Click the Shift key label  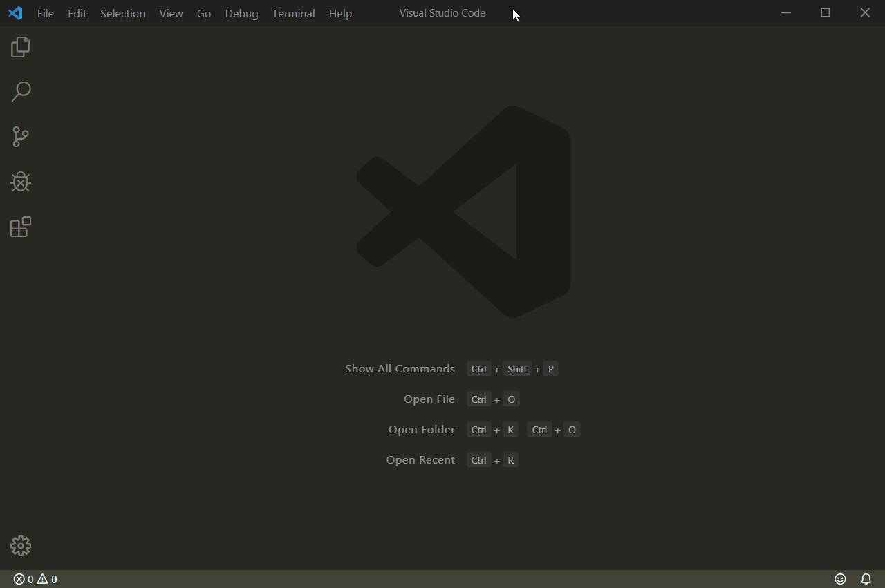[x=517, y=369]
